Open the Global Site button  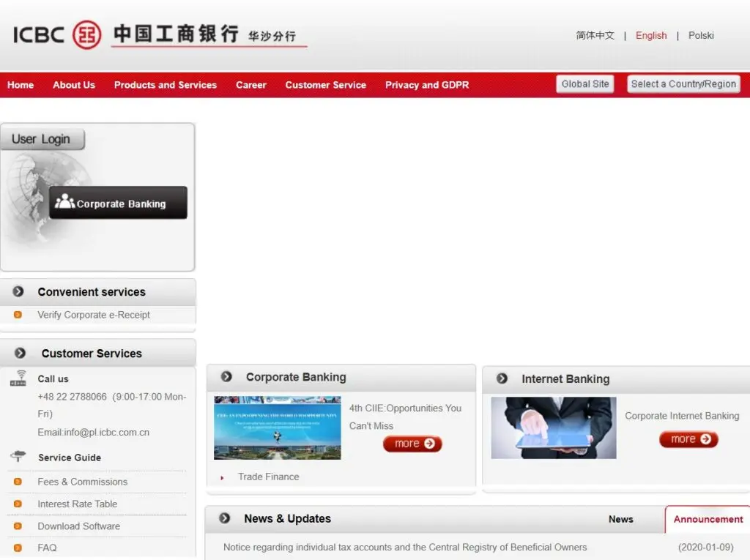tap(584, 84)
